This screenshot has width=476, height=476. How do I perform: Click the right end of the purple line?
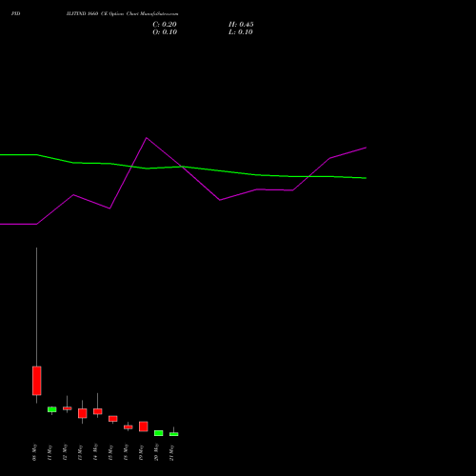[x=366, y=148]
